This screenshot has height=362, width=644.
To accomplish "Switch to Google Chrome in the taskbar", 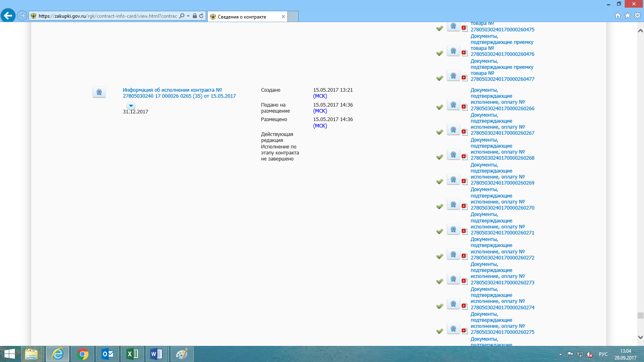I will pyautogui.click(x=83, y=354).
